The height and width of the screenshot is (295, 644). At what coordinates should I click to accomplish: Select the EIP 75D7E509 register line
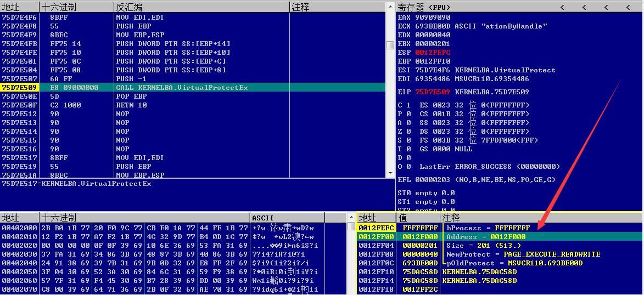pyautogui.click(x=463, y=92)
